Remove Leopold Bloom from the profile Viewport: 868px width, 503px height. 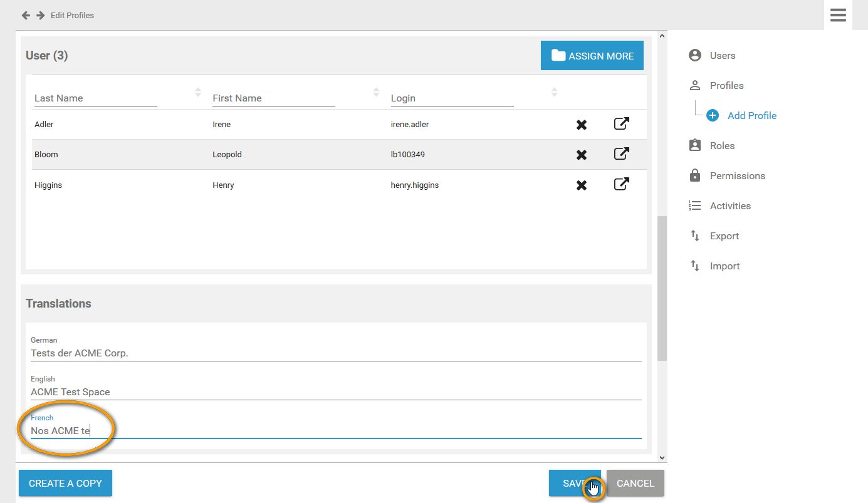point(582,155)
